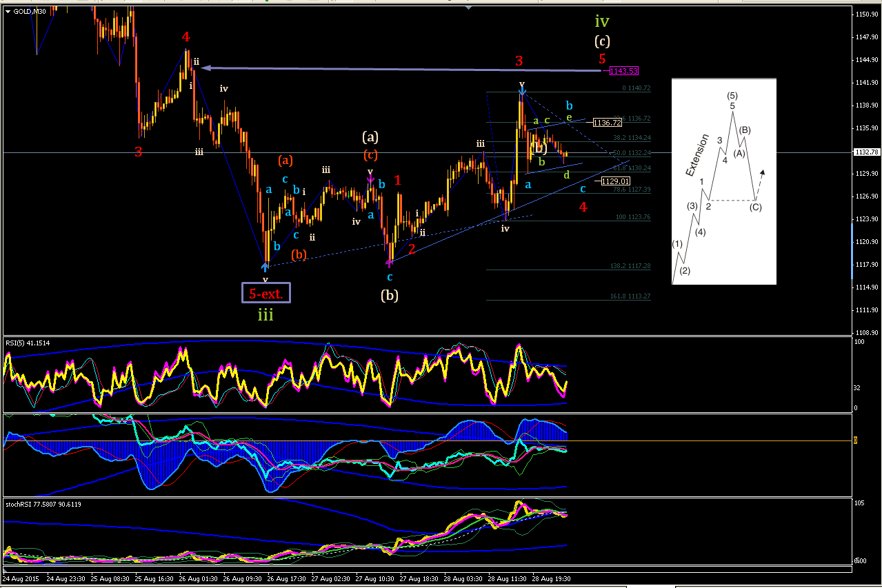This screenshot has height=588, width=882.
Task: Click the RSI(5) 41.1514 indicator label
Action: [28, 343]
